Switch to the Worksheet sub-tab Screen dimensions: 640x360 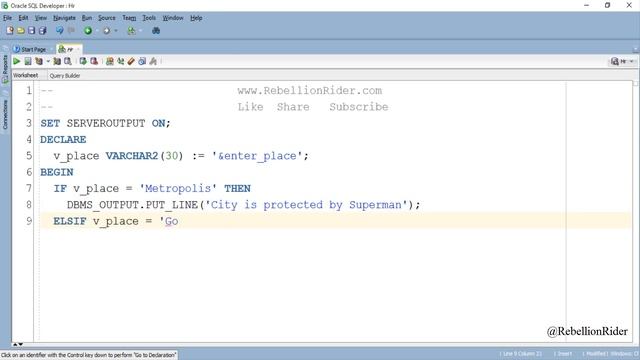[x=25, y=76]
